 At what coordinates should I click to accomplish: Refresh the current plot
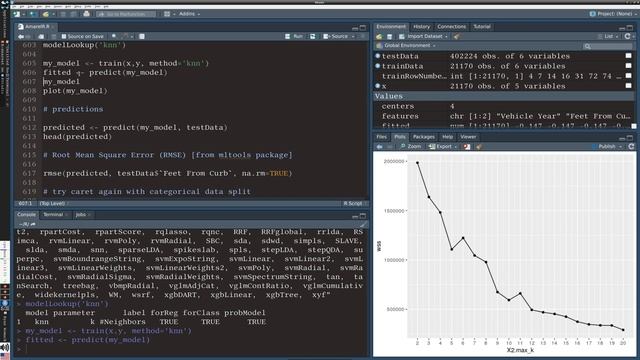click(631, 147)
